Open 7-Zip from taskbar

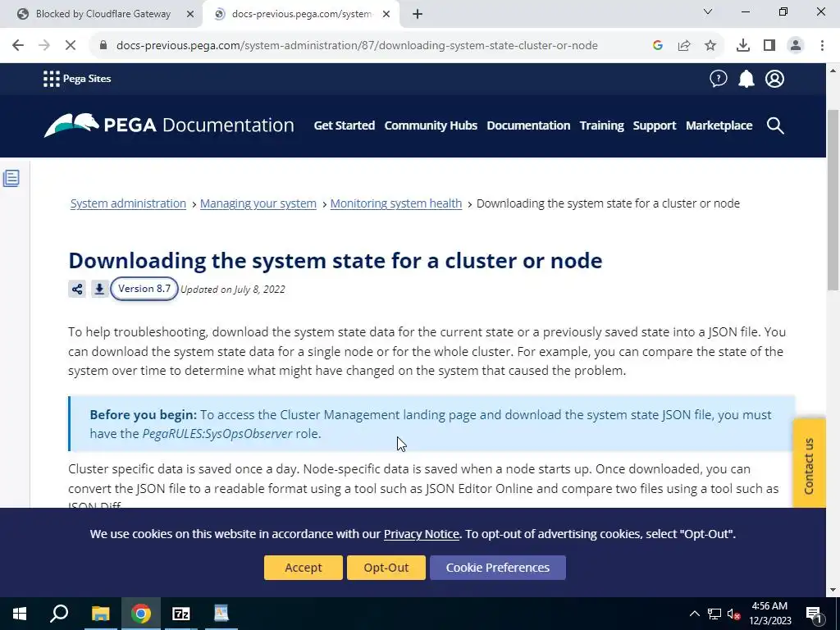point(181,614)
